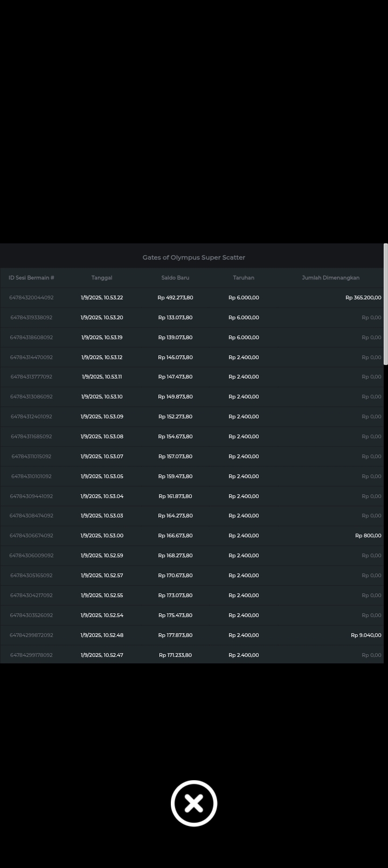Open session 64784314470092 entry
This screenshot has width=388, height=868.
31,358
